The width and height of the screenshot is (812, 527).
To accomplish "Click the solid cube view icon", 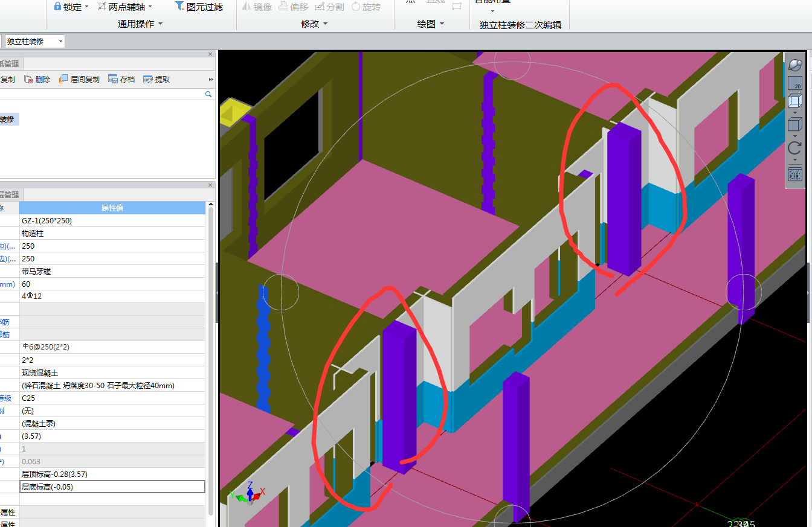I will [x=795, y=125].
